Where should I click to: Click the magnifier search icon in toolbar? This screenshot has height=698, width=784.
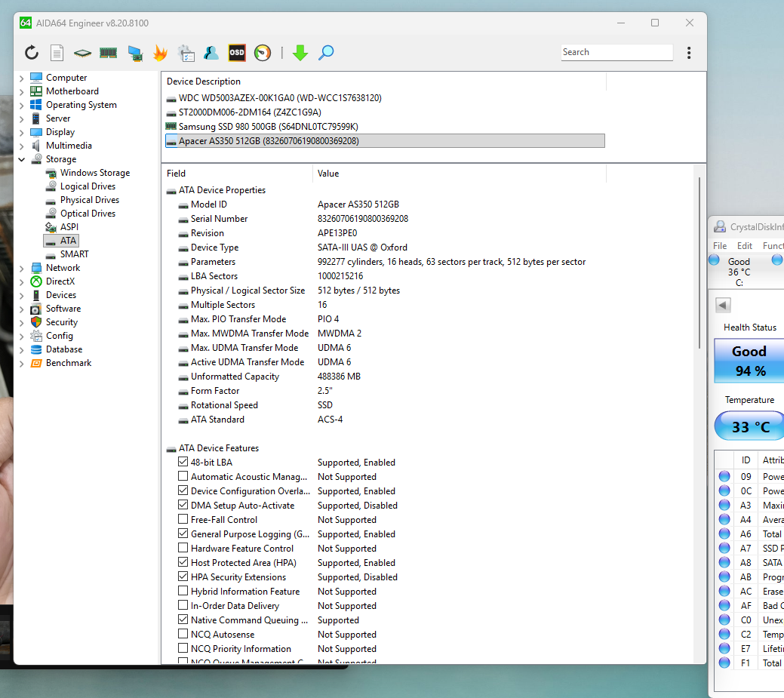[326, 53]
